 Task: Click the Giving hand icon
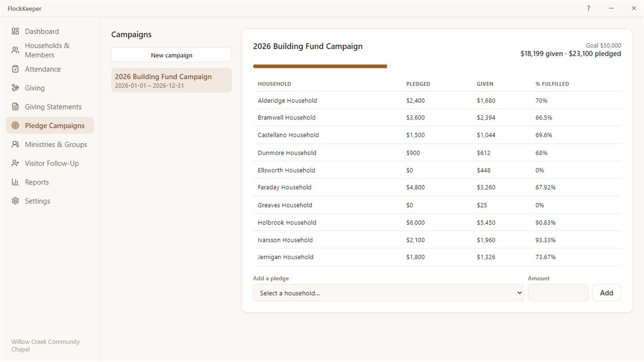tap(15, 88)
